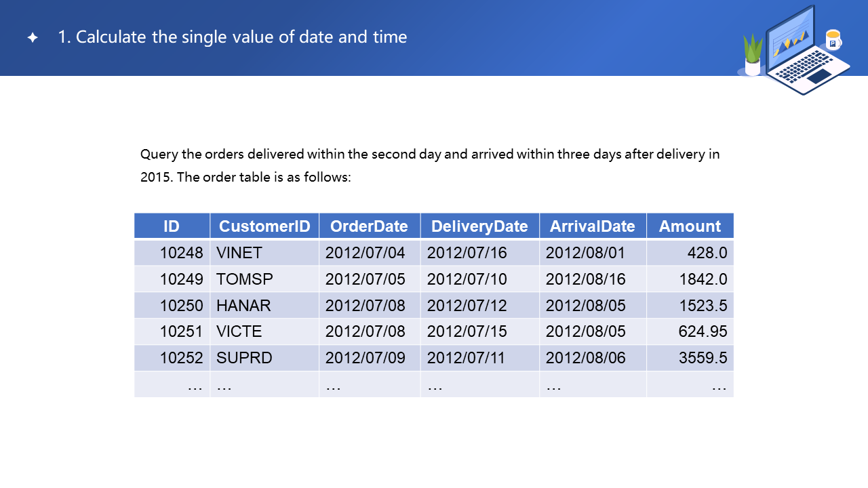Click the HANAR customer cell
The image size is (868, 488).
(243, 306)
